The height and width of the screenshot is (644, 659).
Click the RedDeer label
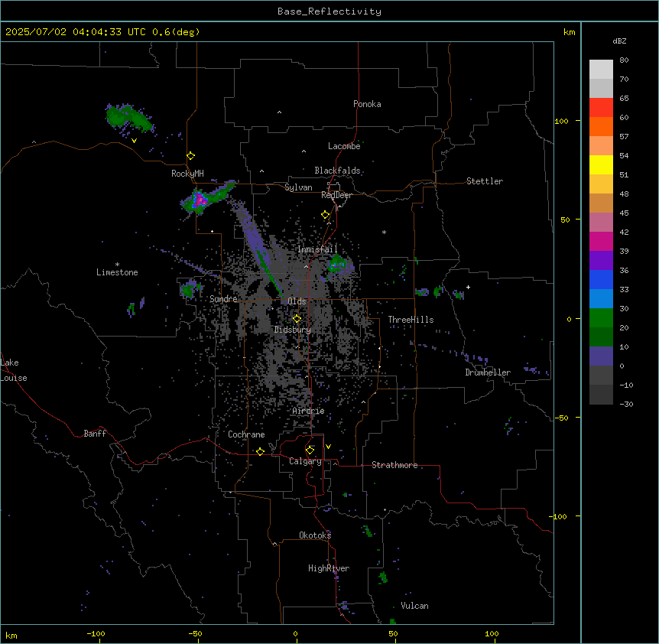pos(336,195)
